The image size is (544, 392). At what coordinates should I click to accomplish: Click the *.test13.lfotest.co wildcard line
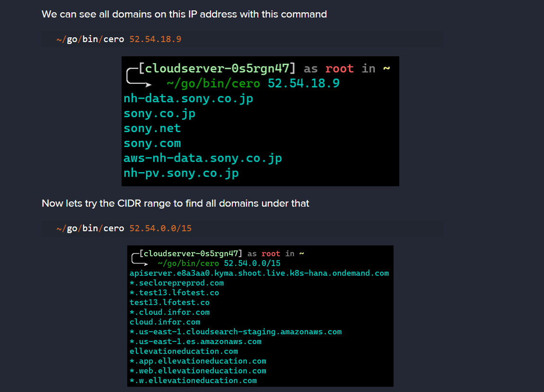pyautogui.click(x=174, y=293)
